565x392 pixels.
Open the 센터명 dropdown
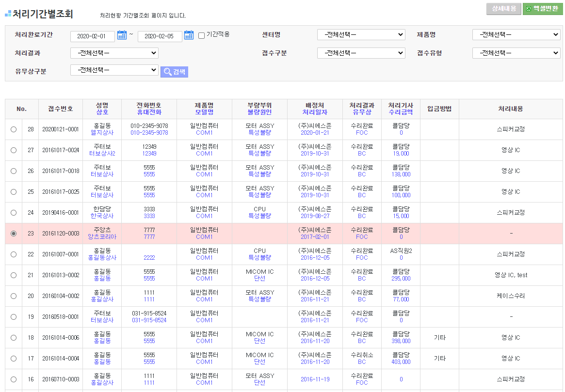point(361,35)
